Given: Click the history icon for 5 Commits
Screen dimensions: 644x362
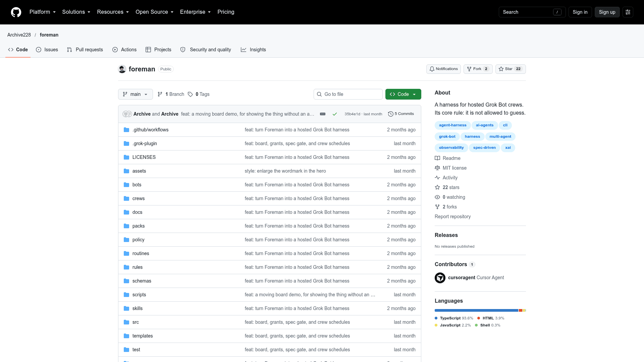Looking at the screenshot, I should click(x=390, y=114).
